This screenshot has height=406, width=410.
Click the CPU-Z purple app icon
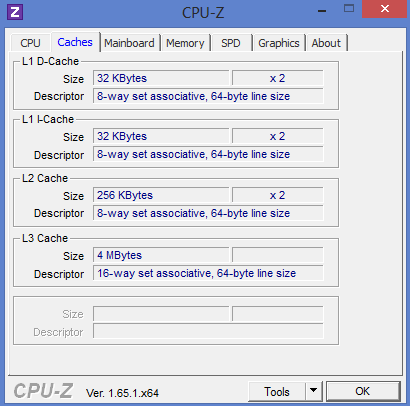click(x=15, y=12)
